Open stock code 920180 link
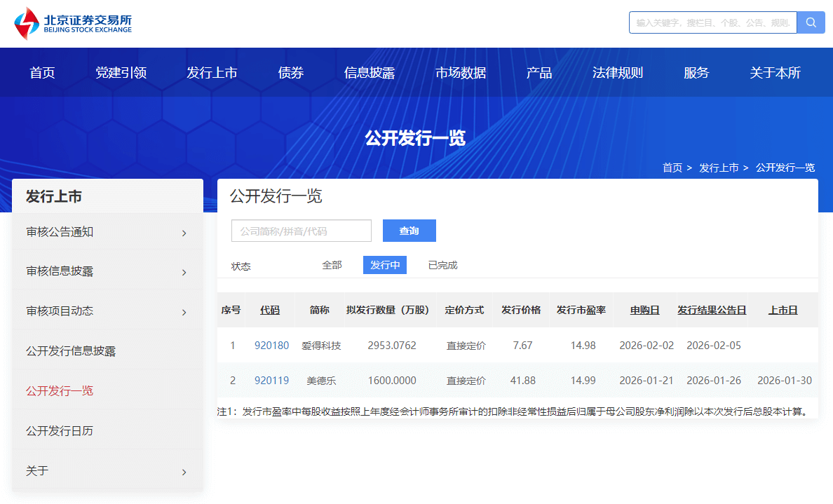The image size is (833, 504). tap(271, 346)
